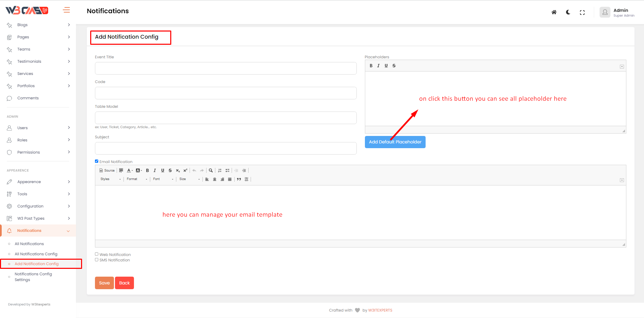Open the Styles dropdown in the email editor
This screenshot has height=318, width=644.
[x=110, y=179]
